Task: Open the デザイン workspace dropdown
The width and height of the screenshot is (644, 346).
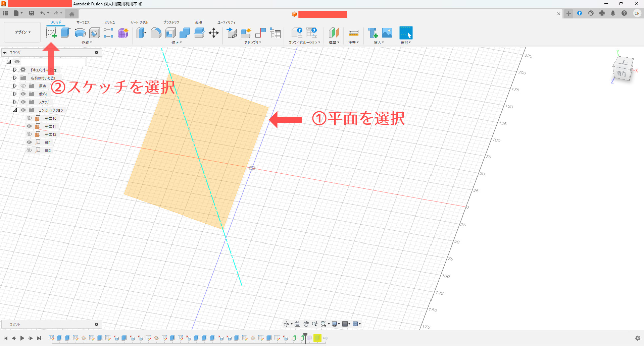Action: click(22, 32)
